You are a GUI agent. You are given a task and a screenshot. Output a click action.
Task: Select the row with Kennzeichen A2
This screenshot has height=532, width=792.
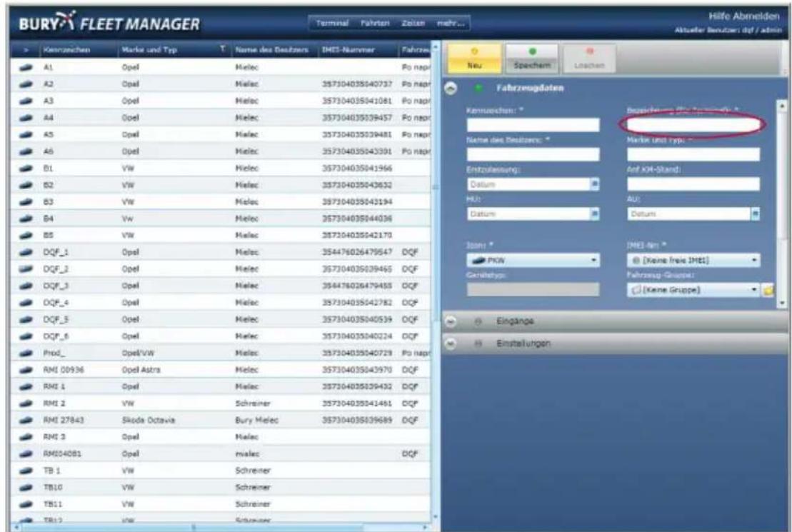[221, 84]
